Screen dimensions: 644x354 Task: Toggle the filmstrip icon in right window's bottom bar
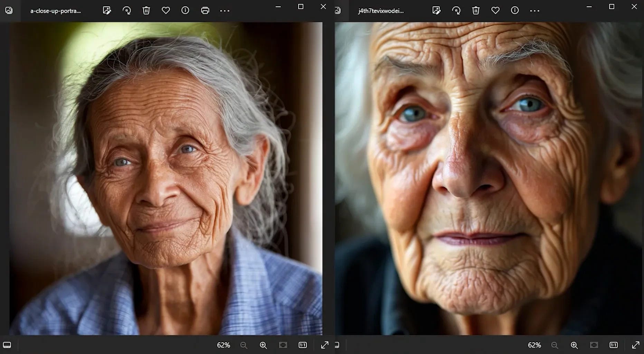[x=337, y=345]
